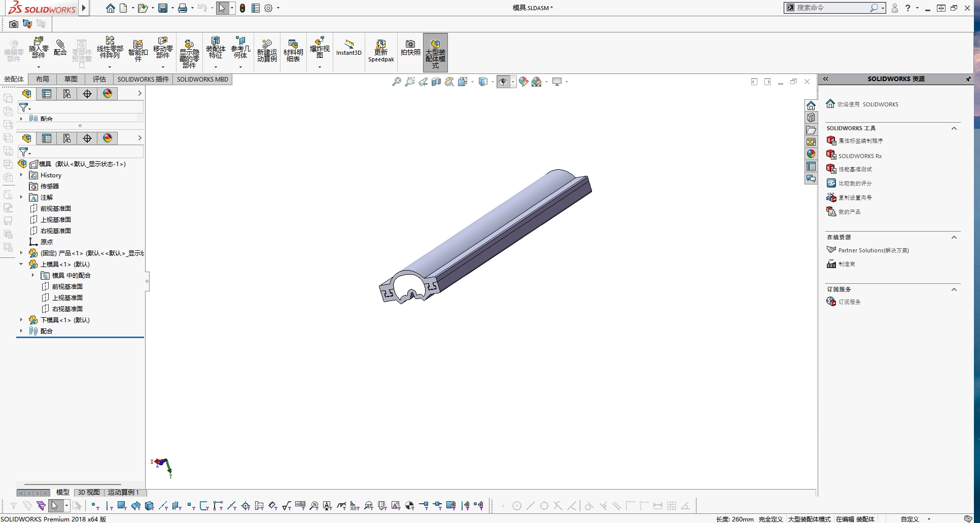Open File Explorer task pane icon

811,130
